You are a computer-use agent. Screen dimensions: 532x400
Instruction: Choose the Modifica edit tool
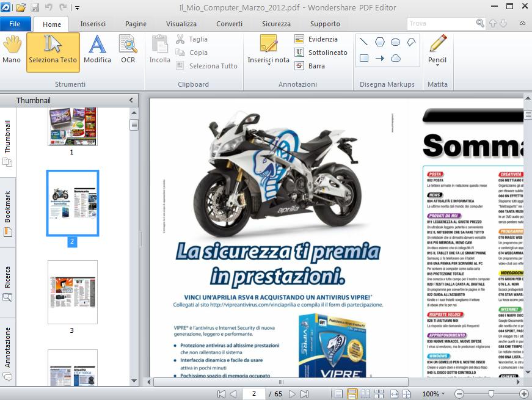coord(97,50)
